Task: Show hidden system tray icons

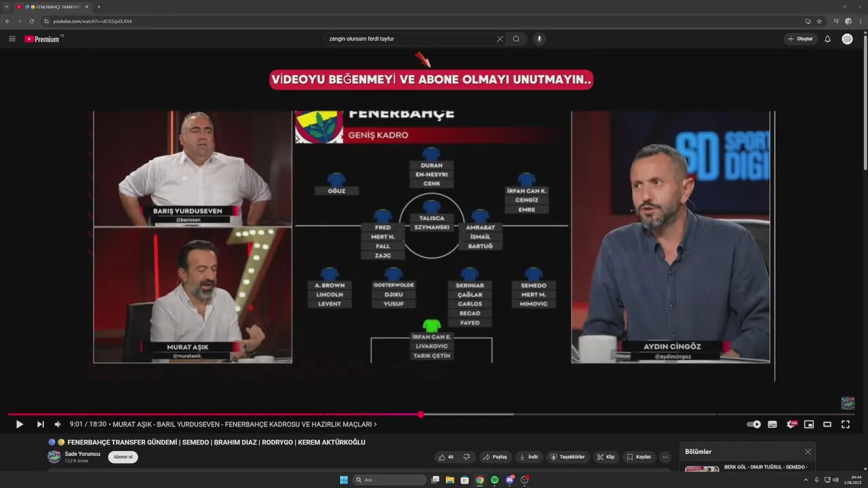Action: (x=806, y=480)
